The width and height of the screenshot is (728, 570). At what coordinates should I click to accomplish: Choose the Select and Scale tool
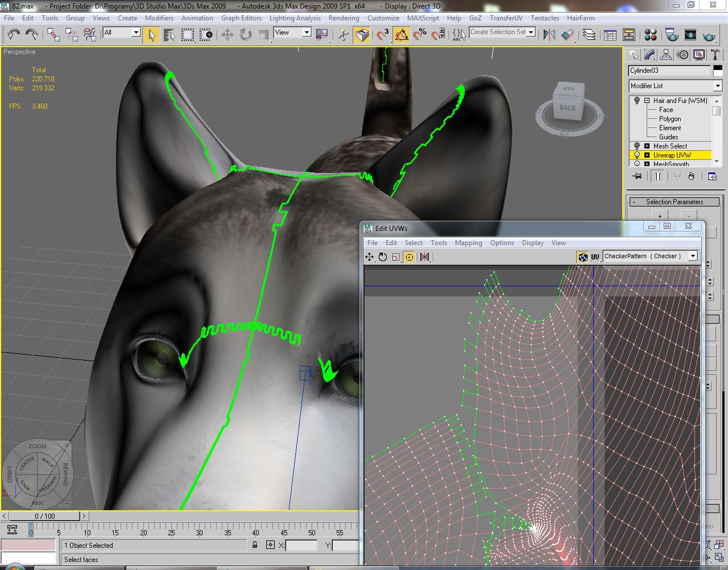264,35
